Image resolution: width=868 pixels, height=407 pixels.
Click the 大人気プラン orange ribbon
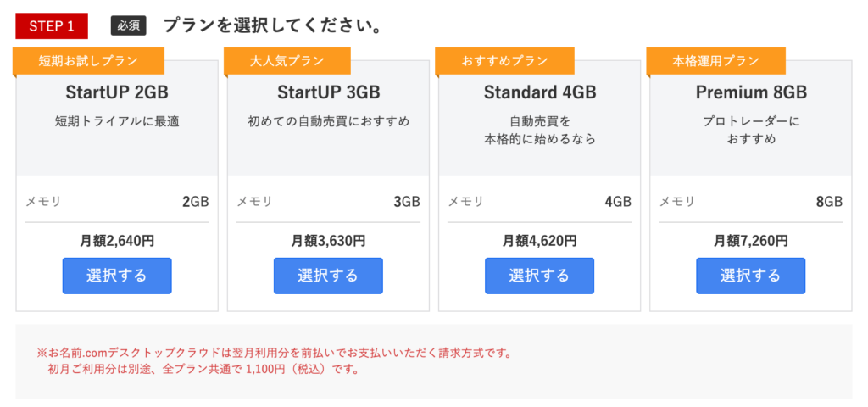coord(287,61)
